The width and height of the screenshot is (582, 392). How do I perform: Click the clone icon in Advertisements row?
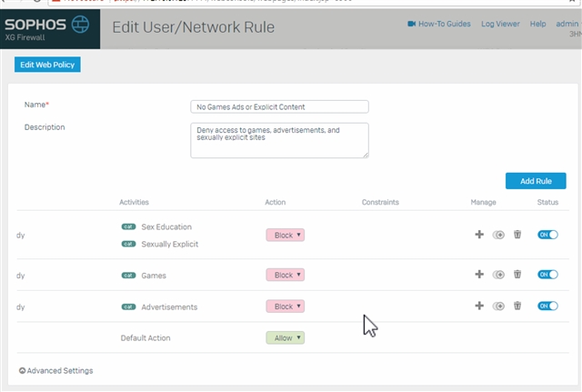498,307
